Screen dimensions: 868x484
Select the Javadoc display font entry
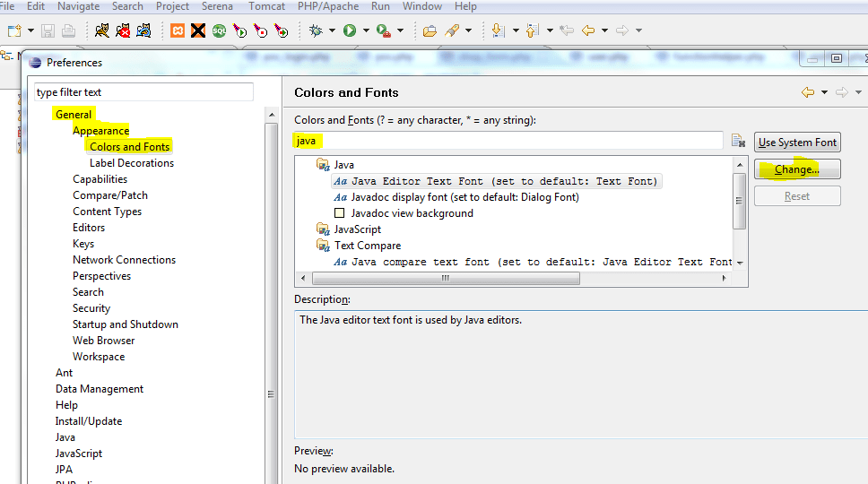[x=456, y=197]
